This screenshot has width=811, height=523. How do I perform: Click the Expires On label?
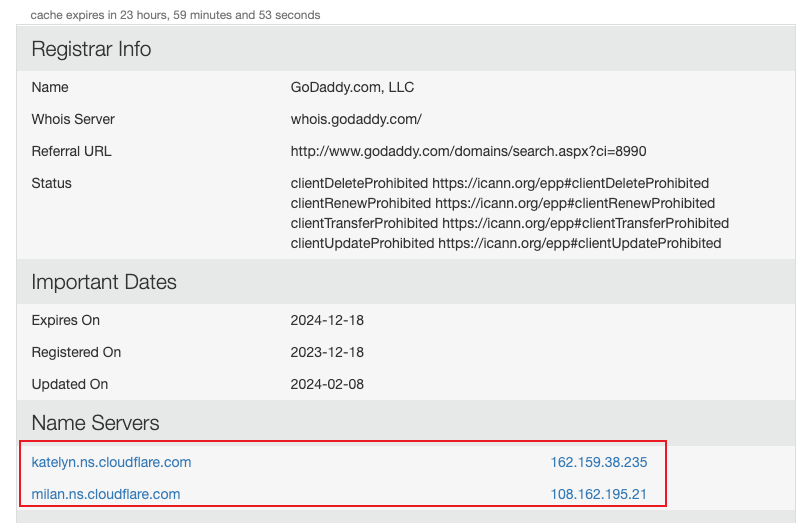coord(65,320)
